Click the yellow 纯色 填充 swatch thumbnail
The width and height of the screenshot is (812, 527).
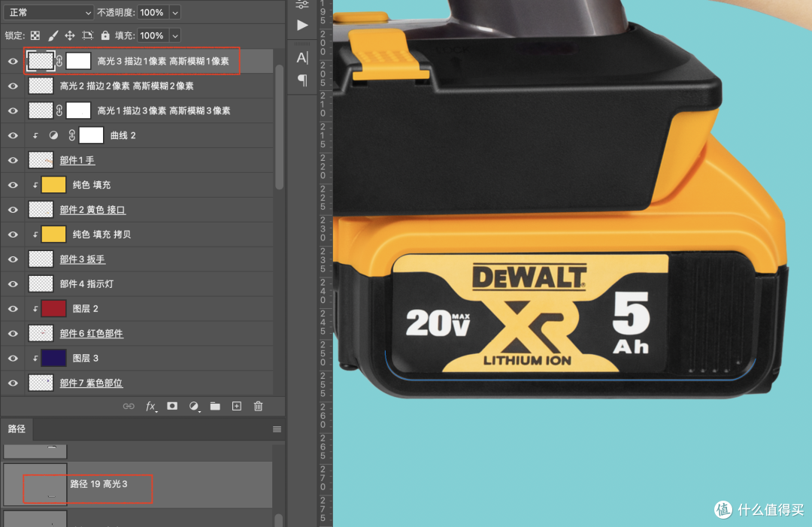53,185
